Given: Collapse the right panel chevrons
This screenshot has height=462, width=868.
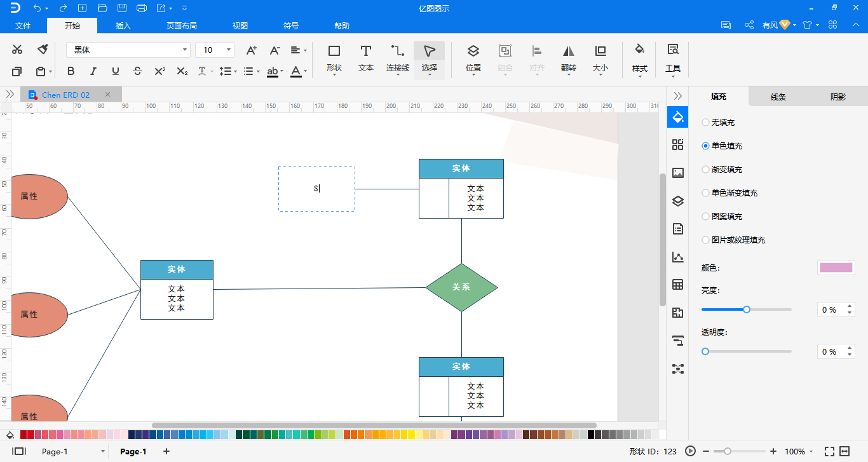Looking at the screenshot, I should (678, 95).
